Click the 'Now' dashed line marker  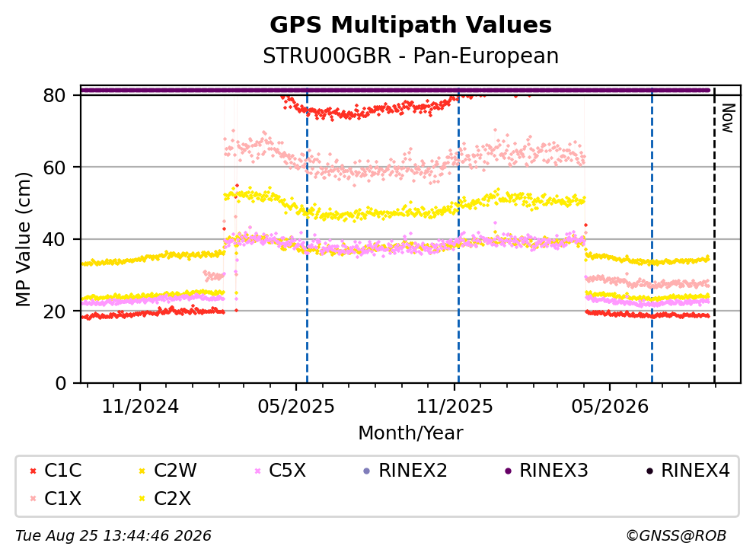(715, 235)
